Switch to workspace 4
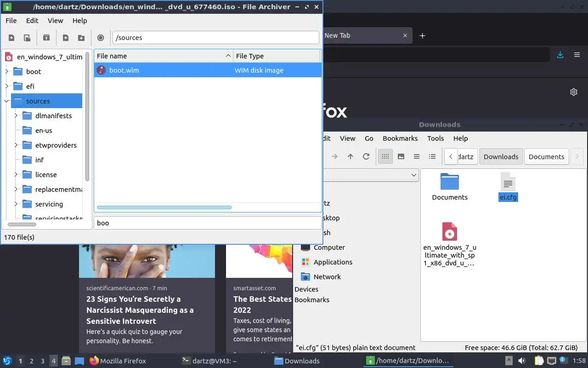Screen dimensions: 588x368 (x=54, y=361)
